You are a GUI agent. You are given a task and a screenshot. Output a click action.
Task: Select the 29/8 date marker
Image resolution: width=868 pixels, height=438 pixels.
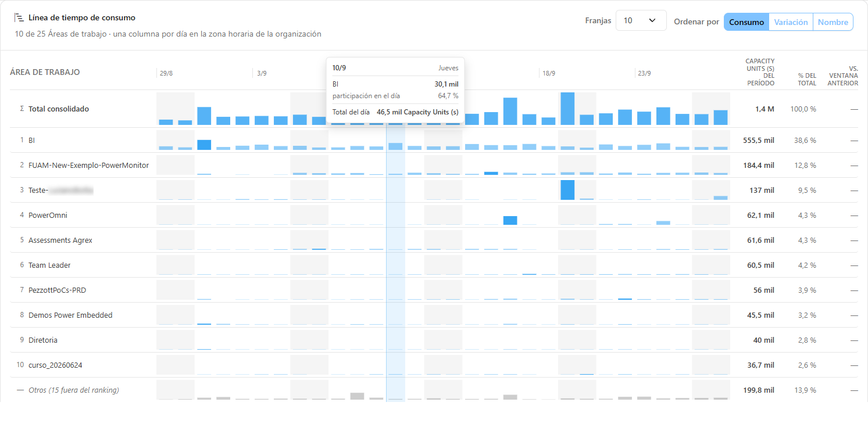[x=166, y=73]
